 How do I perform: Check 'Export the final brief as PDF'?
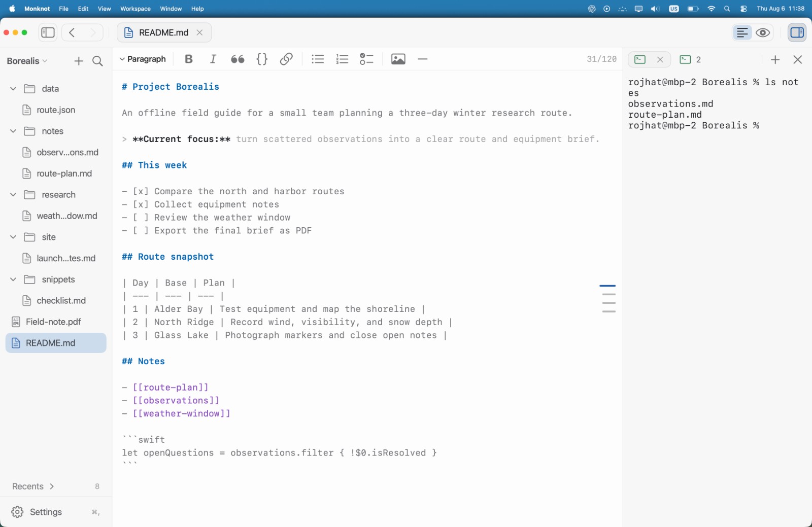pyautogui.click(x=141, y=231)
